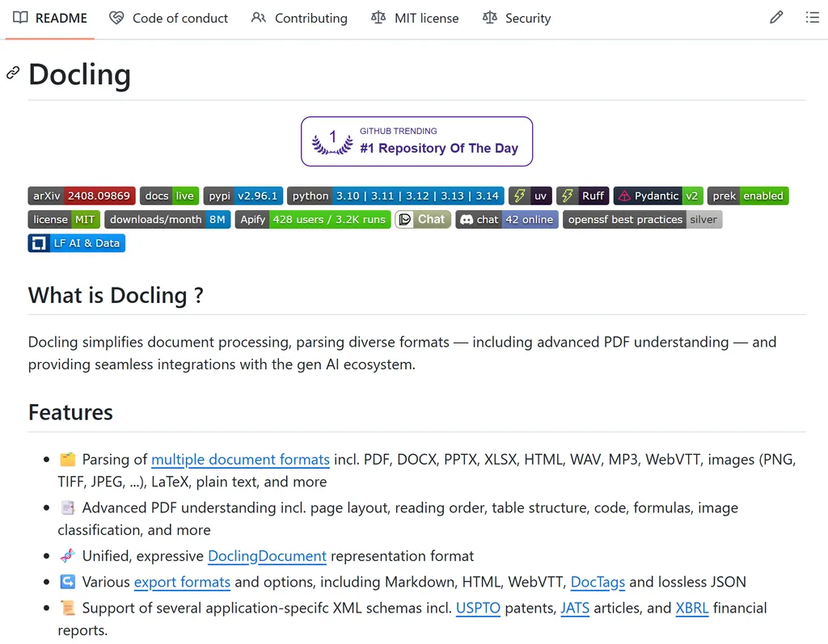Open the Contributing tab

[299, 18]
